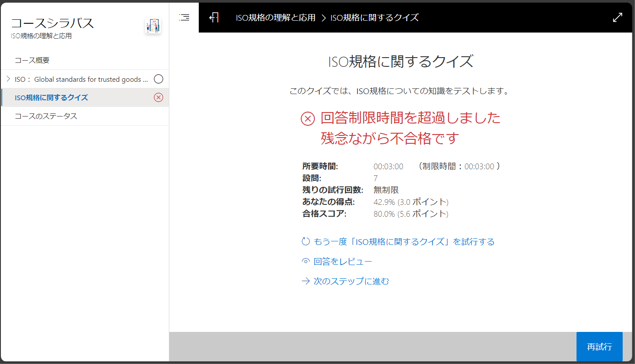Image resolution: width=635 pixels, height=364 pixels.
Task: Open the 回答をレビュー link
Action: point(343,262)
